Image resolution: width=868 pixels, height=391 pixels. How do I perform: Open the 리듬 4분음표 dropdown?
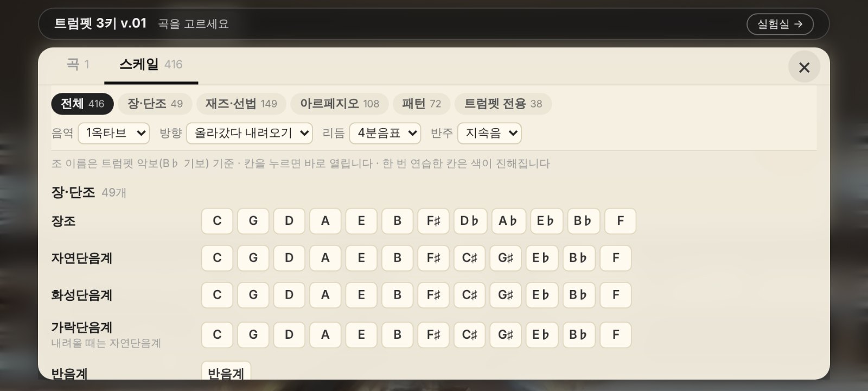click(385, 133)
